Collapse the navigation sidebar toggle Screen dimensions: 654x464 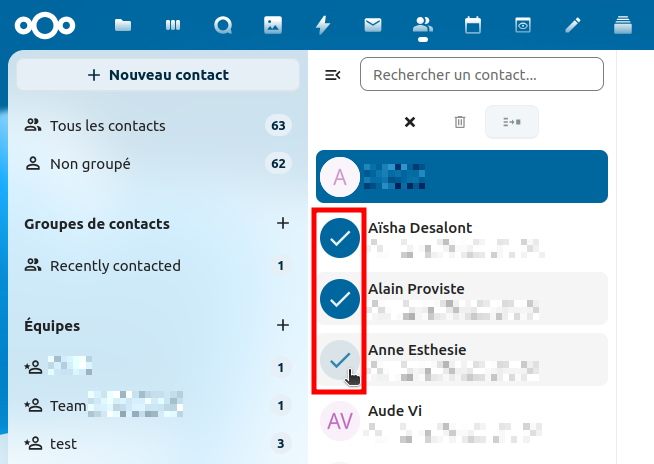[x=333, y=74]
